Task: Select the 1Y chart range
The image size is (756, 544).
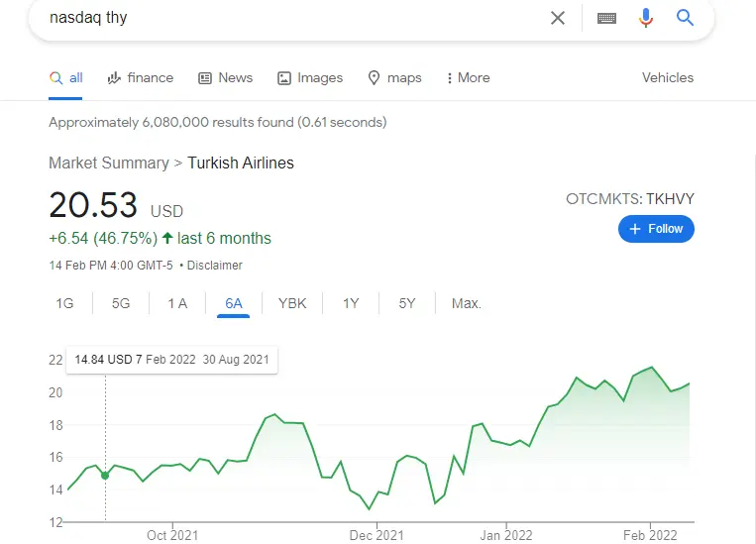Action: (x=351, y=303)
